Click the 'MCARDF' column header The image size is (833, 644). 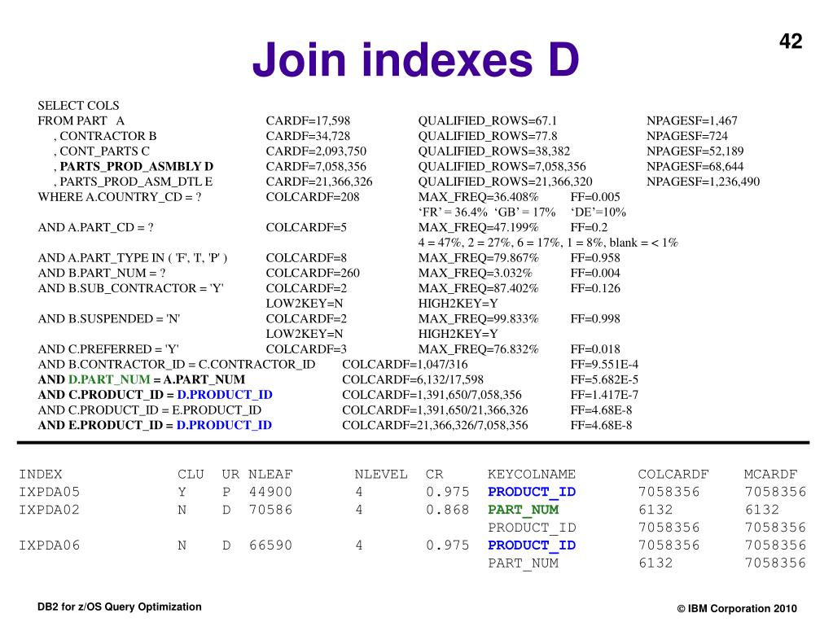[x=770, y=474]
